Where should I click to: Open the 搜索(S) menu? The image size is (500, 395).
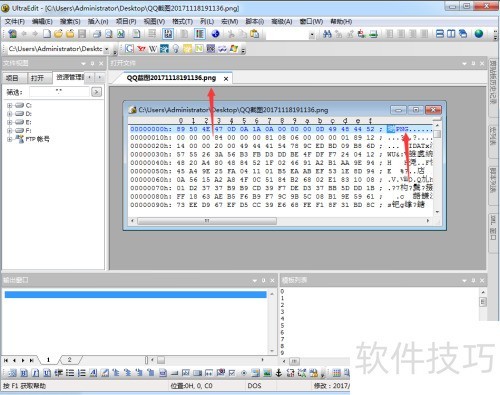pos(70,22)
